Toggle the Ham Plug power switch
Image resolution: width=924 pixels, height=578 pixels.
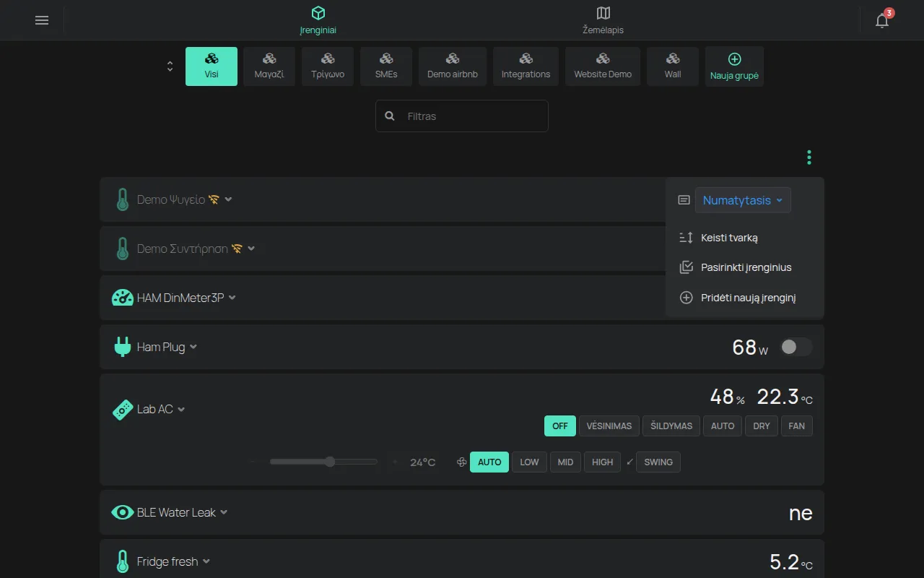tap(796, 348)
